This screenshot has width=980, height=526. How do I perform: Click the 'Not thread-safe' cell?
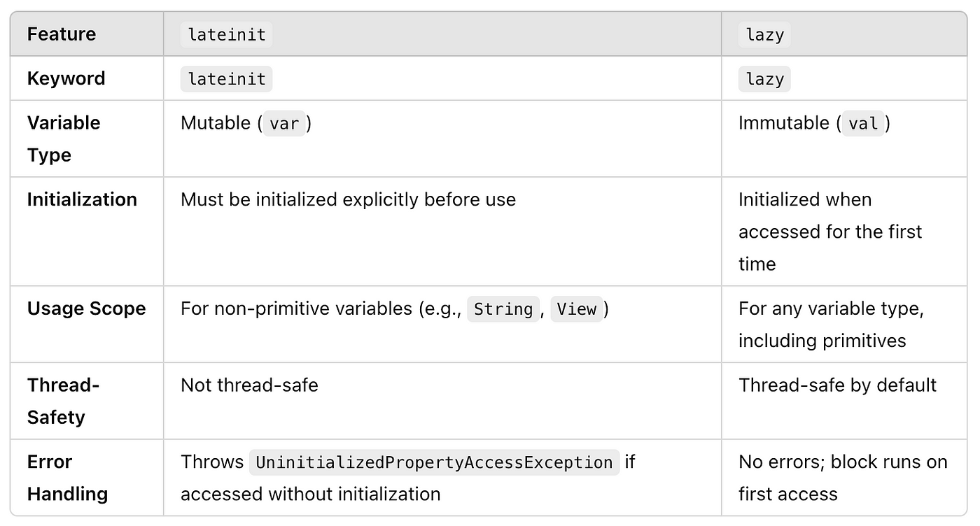click(x=249, y=385)
